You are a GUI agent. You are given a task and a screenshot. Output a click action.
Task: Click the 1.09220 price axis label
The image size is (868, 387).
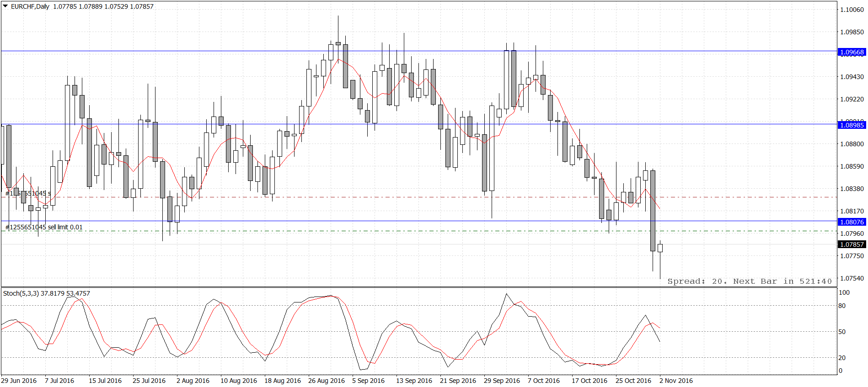coord(852,99)
